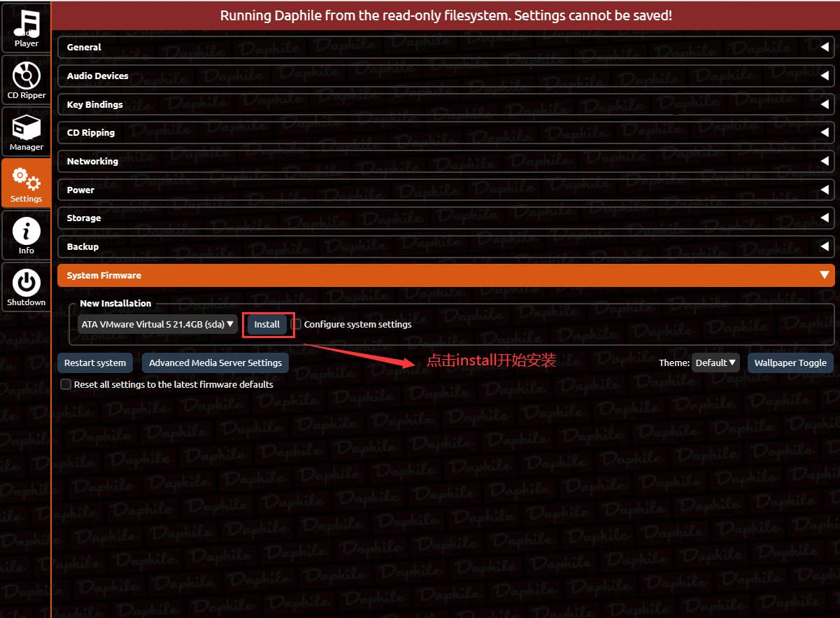840x618 pixels.
Task: Click the Restart system button
Action: pyautogui.click(x=95, y=363)
